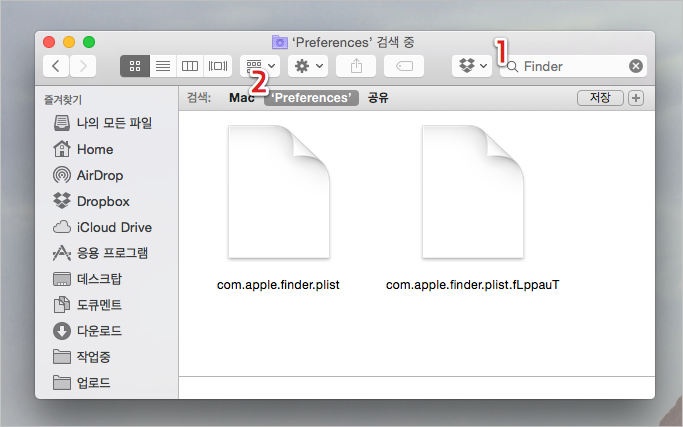
Task: Open the item arrangement dropdown
Action: (x=260, y=66)
